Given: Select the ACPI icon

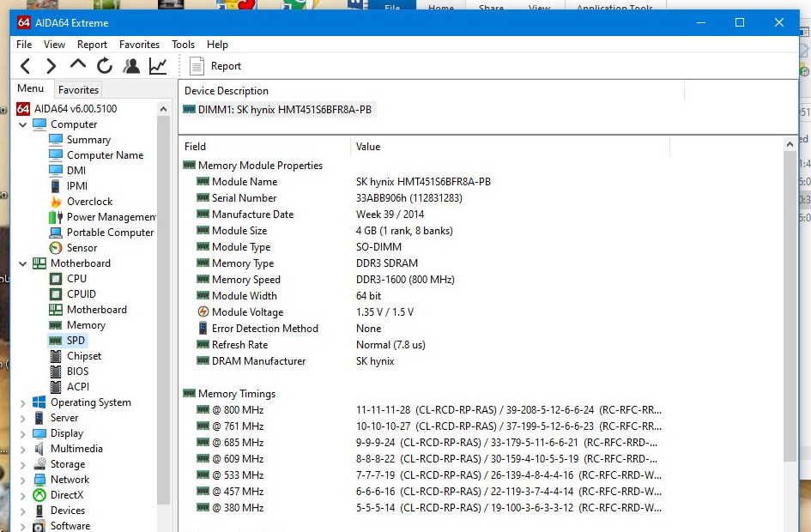Looking at the screenshot, I should (x=56, y=387).
